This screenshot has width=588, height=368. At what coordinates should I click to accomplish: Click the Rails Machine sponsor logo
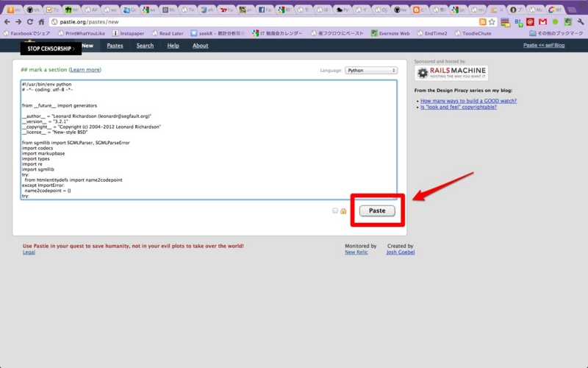tap(451, 72)
